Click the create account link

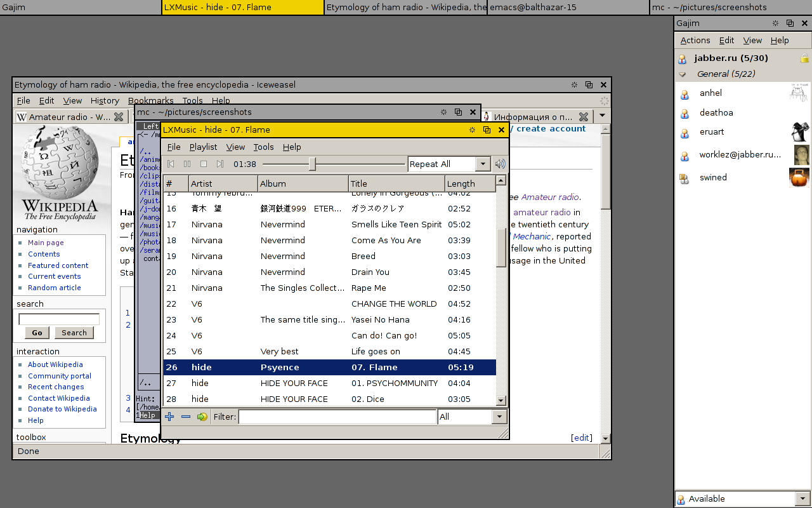[x=551, y=128]
